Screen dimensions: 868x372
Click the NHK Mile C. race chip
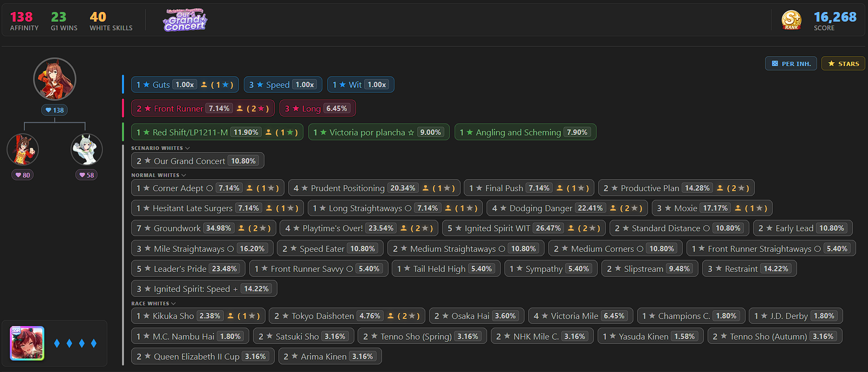pos(542,336)
